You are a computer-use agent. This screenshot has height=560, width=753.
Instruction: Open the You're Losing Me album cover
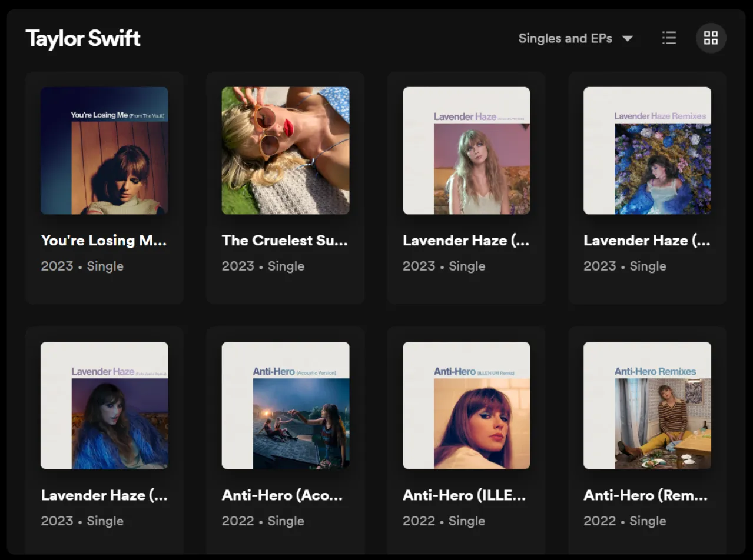[104, 151]
